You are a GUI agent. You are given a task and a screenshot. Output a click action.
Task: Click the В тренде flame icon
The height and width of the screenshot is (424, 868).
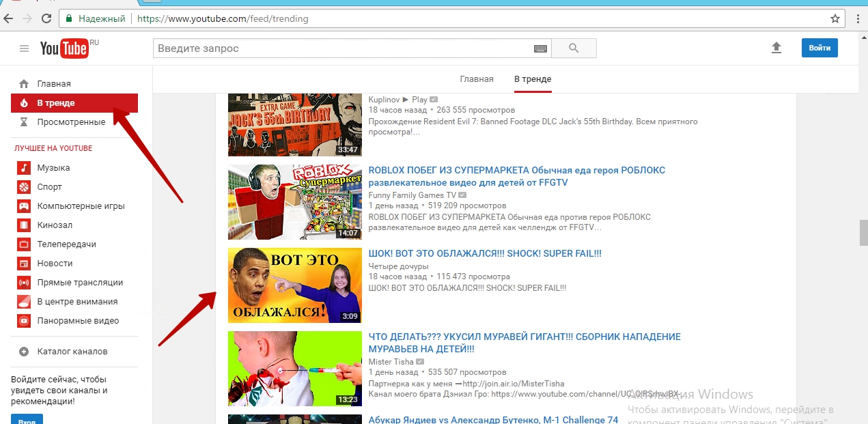24,103
